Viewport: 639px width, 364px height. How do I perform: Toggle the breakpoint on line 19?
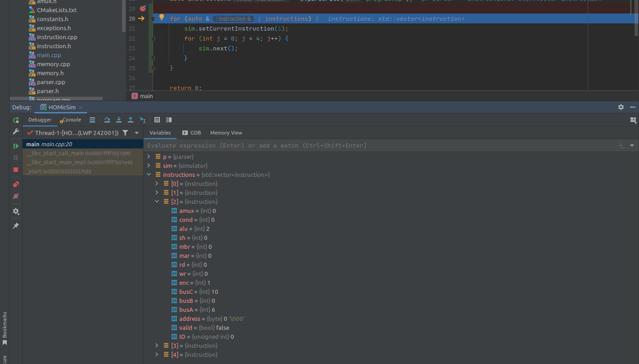pos(143,9)
